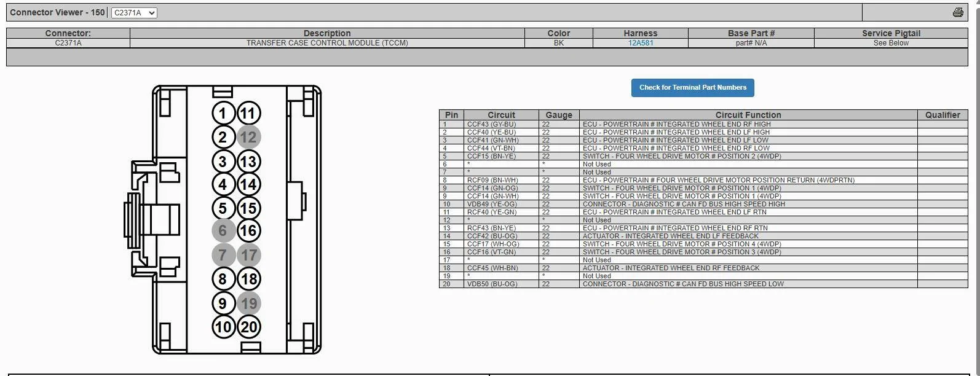Click circuit CCF14 (GN-OG) cell
Viewport: 980px width, 376px height.
coord(501,188)
